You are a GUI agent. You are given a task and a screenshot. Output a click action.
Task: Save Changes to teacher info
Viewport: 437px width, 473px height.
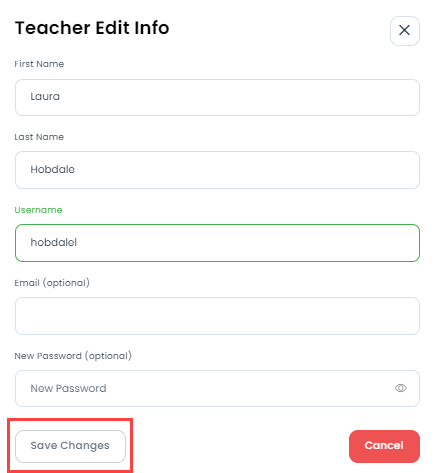(x=70, y=446)
